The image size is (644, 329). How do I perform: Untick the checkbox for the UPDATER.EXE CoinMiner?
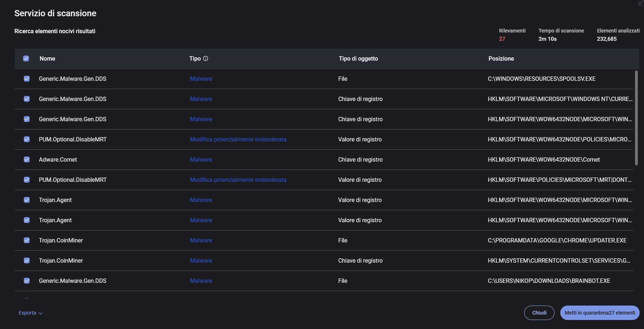pos(27,240)
